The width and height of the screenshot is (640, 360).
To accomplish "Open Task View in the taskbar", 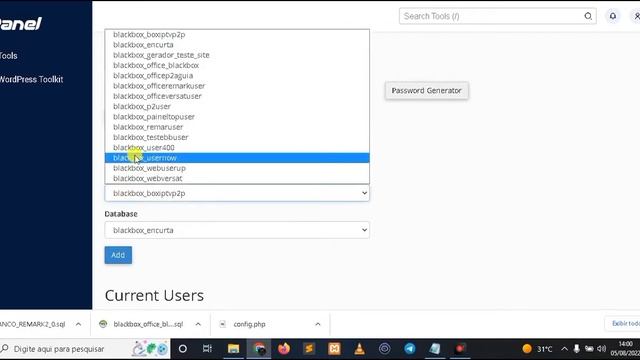I will tap(207, 349).
